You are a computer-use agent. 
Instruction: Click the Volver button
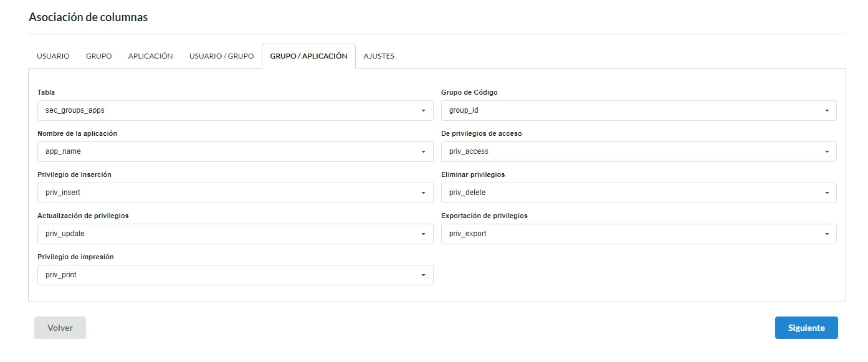click(x=60, y=328)
